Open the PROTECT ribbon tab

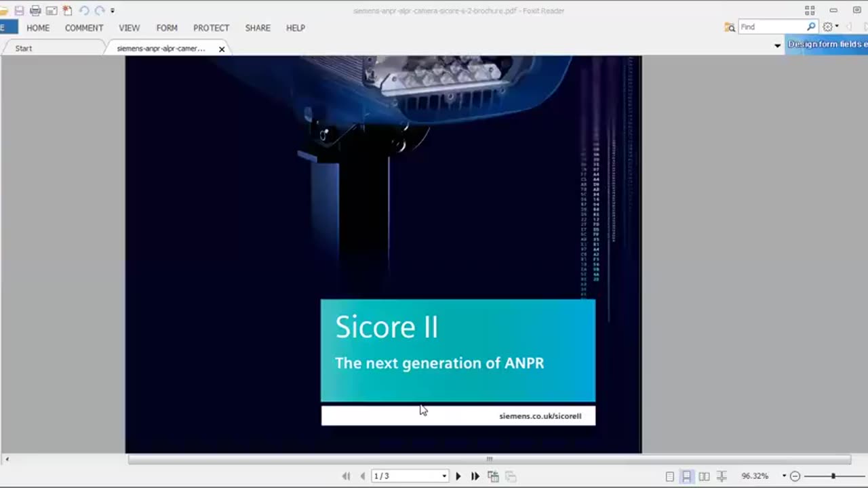(x=211, y=28)
